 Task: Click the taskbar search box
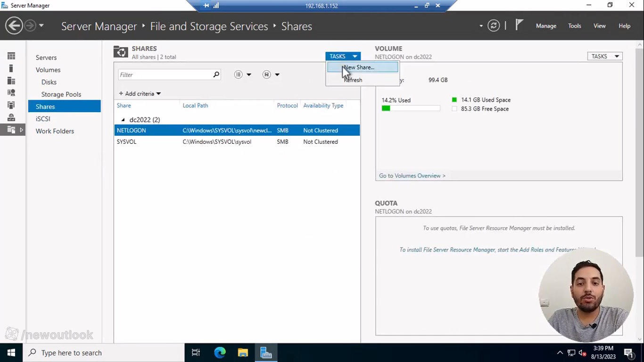[x=103, y=353]
